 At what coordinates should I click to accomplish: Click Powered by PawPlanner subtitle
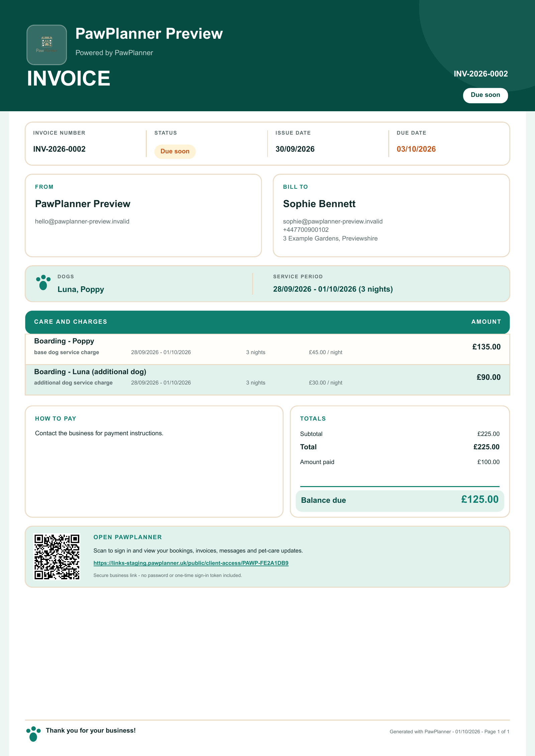114,53
